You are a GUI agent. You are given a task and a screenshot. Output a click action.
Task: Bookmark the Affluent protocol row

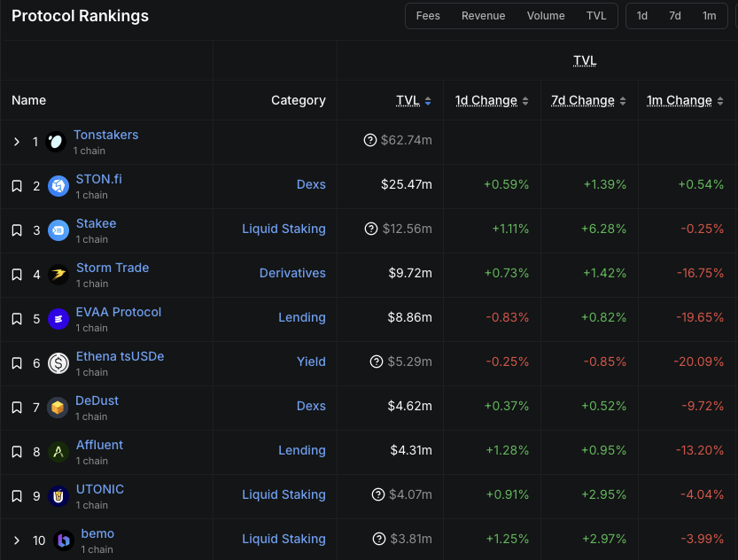pyautogui.click(x=17, y=452)
